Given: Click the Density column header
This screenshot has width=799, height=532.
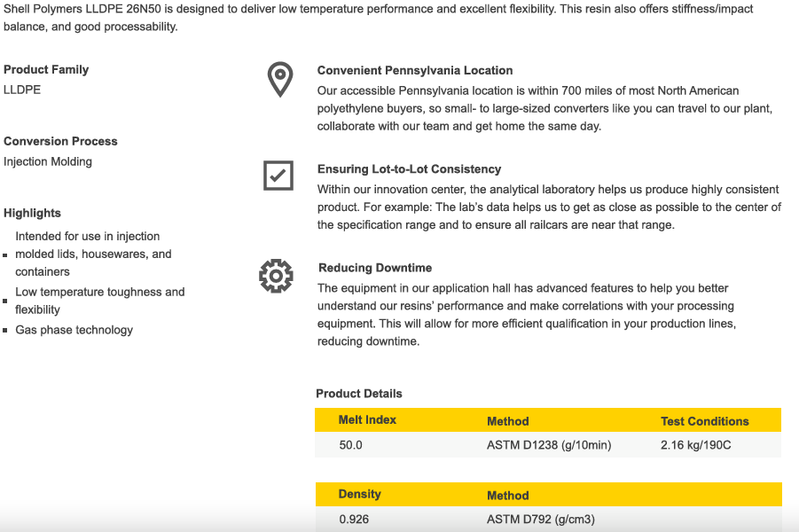Looking at the screenshot, I should click(359, 494).
